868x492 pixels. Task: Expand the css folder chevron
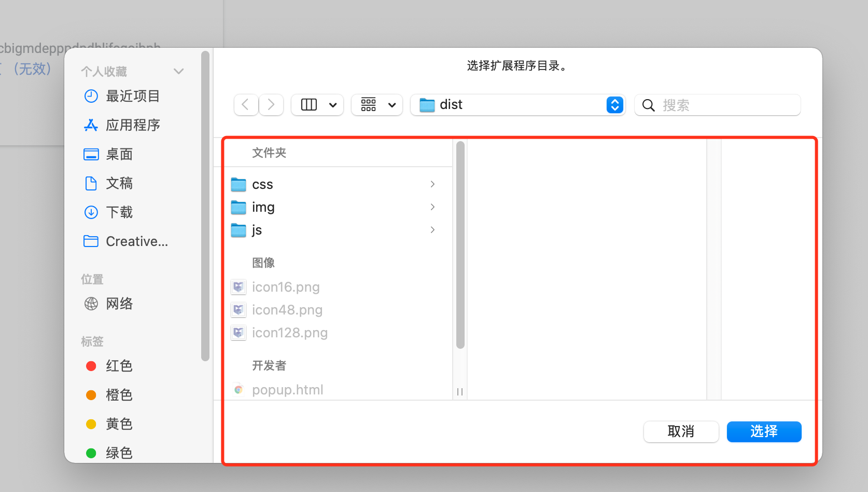tap(432, 184)
